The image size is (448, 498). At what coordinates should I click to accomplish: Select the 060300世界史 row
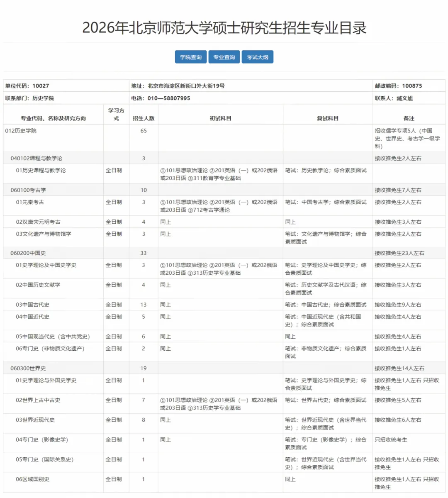pos(224,368)
